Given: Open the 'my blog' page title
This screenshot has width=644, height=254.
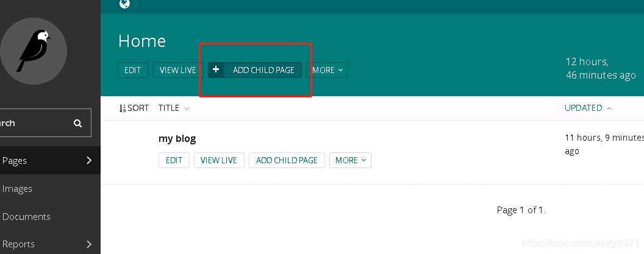Looking at the screenshot, I should (x=177, y=139).
